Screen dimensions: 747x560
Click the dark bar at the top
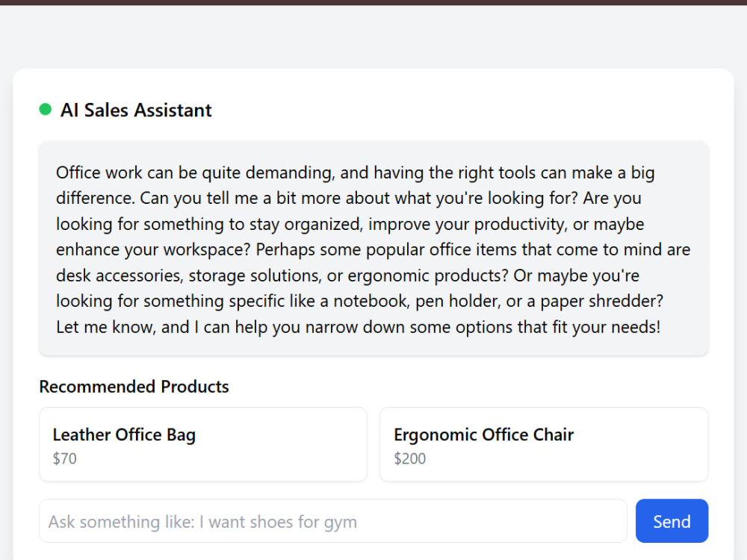373,2
